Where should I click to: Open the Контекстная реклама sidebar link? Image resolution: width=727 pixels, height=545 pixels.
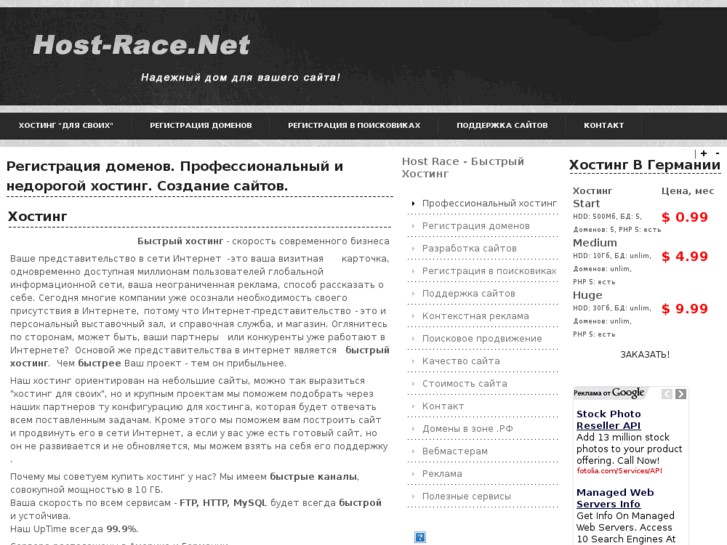475,316
